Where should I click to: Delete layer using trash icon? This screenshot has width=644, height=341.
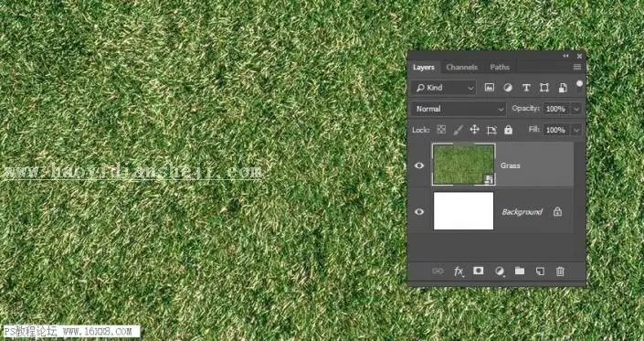point(560,272)
